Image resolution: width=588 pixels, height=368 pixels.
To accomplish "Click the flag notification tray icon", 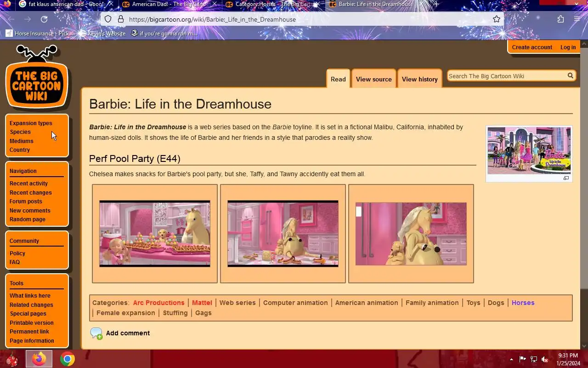I will click(522, 359).
